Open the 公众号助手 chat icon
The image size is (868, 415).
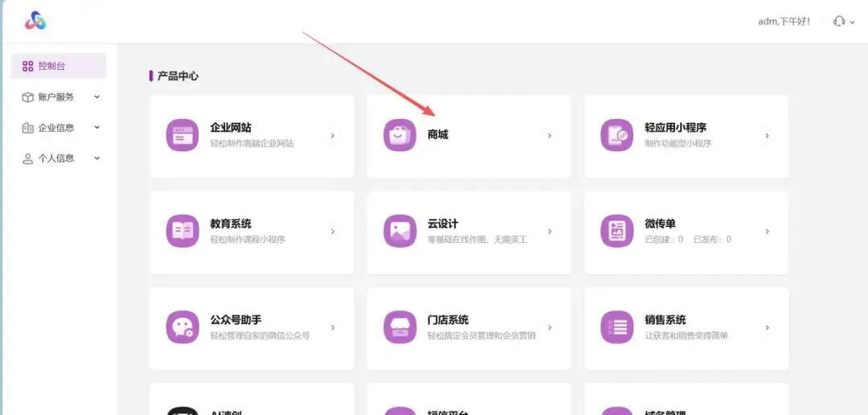pyautogui.click(x=182, y=327)
